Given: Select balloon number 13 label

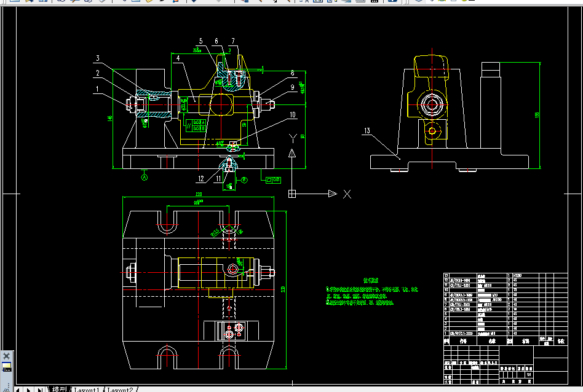Looking at the screenshot, I should tap(367, 130).
